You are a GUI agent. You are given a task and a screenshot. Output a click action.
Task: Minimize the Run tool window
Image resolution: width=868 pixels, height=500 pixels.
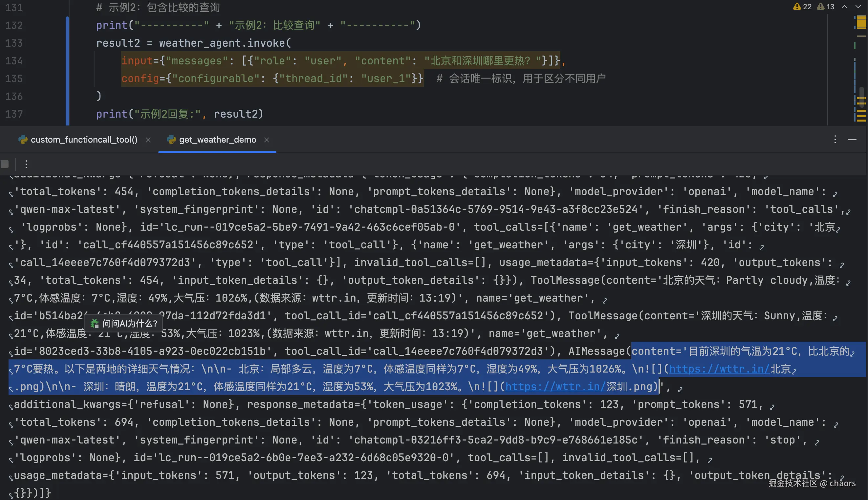tap(852, 139)
